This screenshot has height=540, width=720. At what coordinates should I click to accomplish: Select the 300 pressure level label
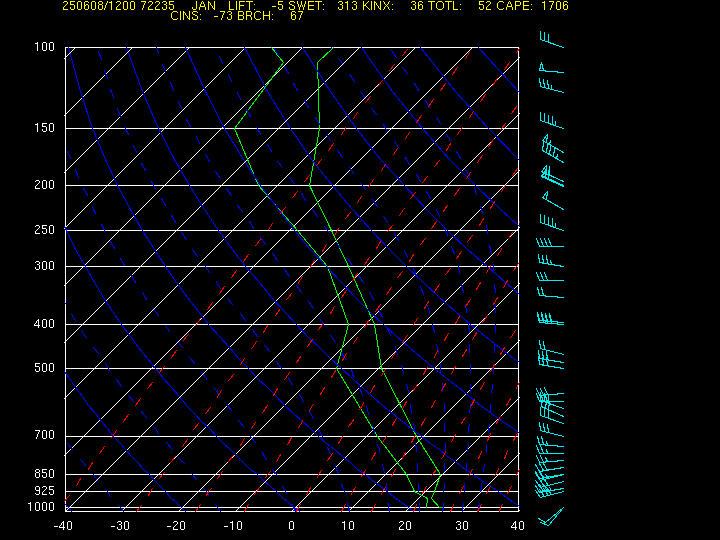pos(45,266)
